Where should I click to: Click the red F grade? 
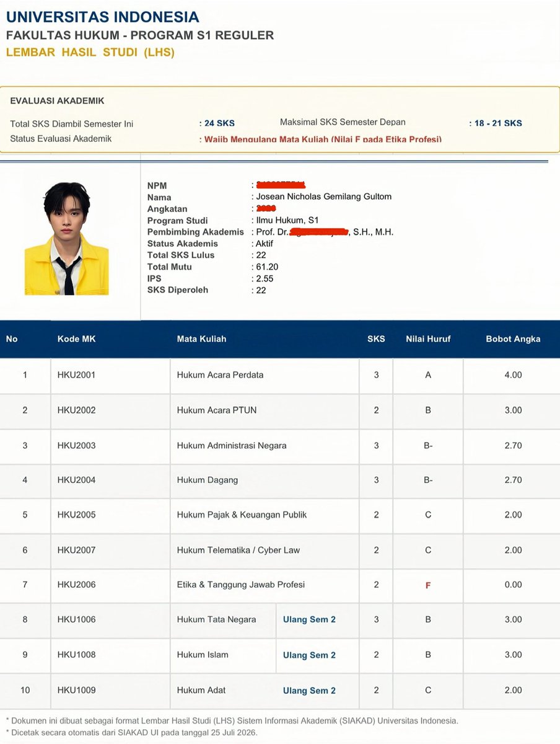point(428,585)
